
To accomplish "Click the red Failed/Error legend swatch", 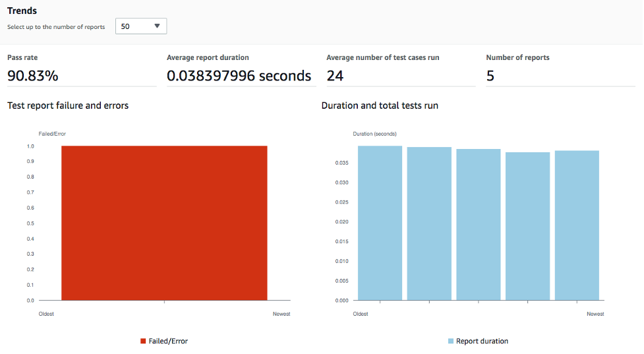I will [x=143, y=341].
